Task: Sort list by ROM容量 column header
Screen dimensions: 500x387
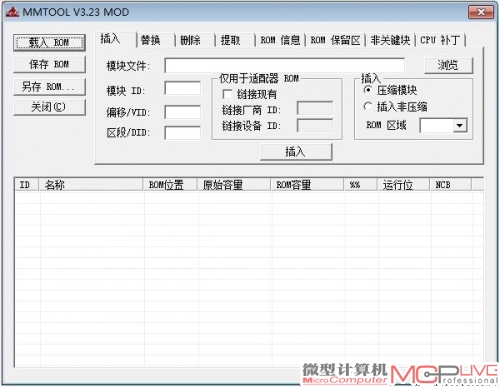Action: pyautogui.click(x=307, y=185)
